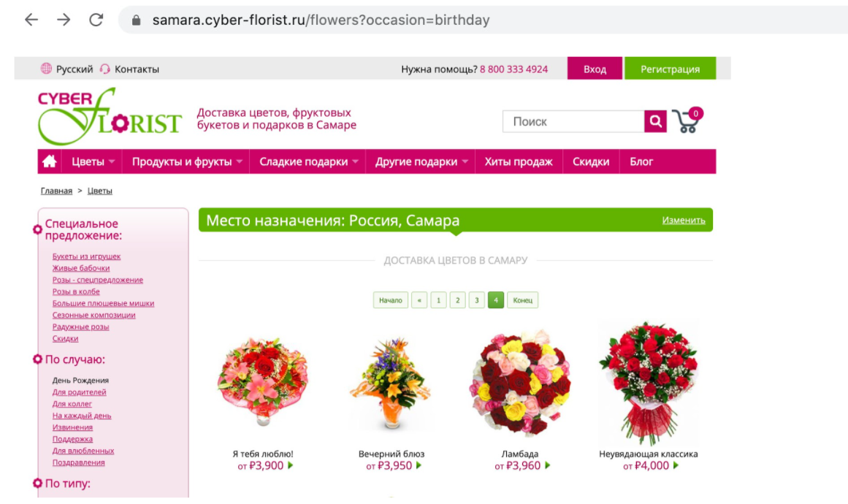This screenshot has height=504, width=848.
Task: Click the Cyber Florist logo
Action: tap(109, 117)
